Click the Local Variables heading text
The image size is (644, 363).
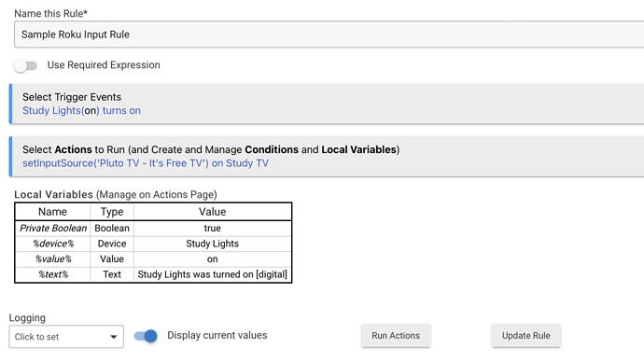pyautogui.click(x=54, y=194)
